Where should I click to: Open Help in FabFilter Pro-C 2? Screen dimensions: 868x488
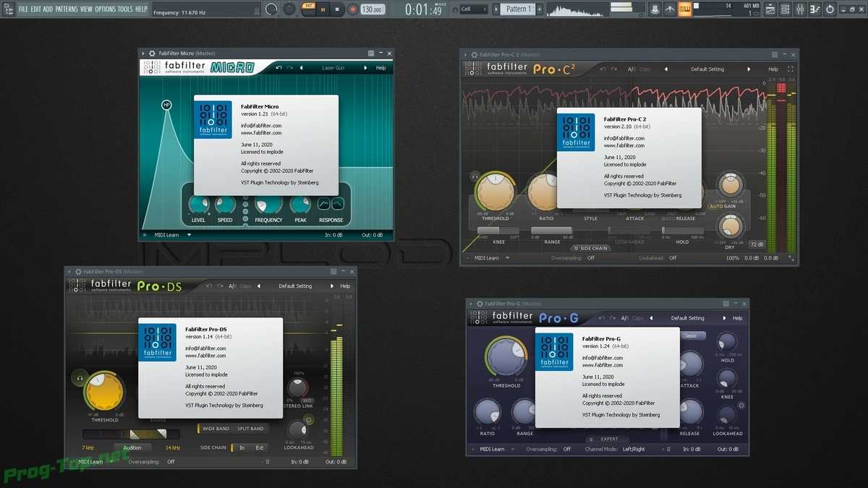click(773, 69)
